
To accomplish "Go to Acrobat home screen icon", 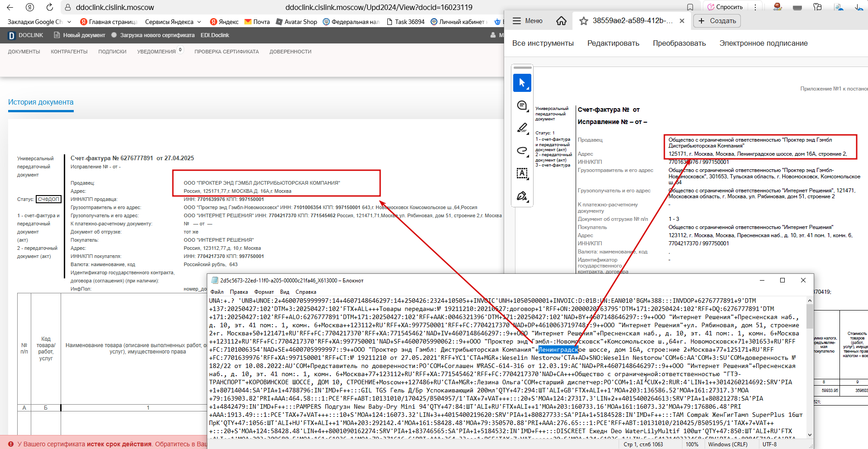I will pyautogui.click(x=561, y=21).
